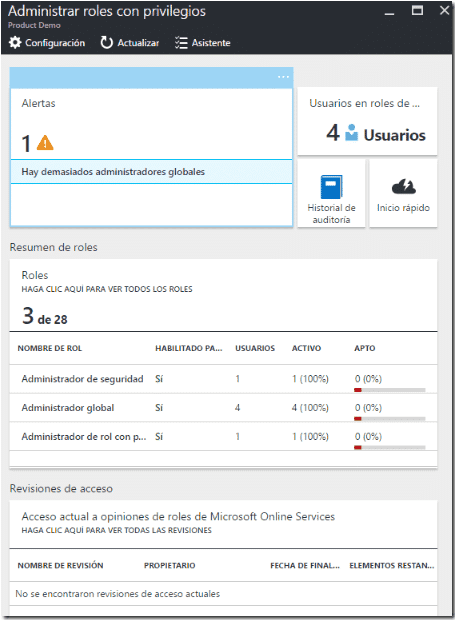
Task: Click the Nombre de rol column header
Action: pos(50,348)
